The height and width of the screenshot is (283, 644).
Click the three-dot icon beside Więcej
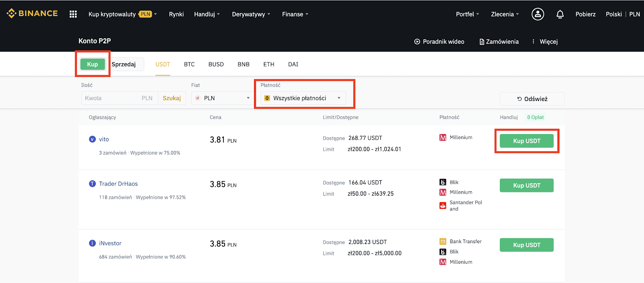click(533, 41)
